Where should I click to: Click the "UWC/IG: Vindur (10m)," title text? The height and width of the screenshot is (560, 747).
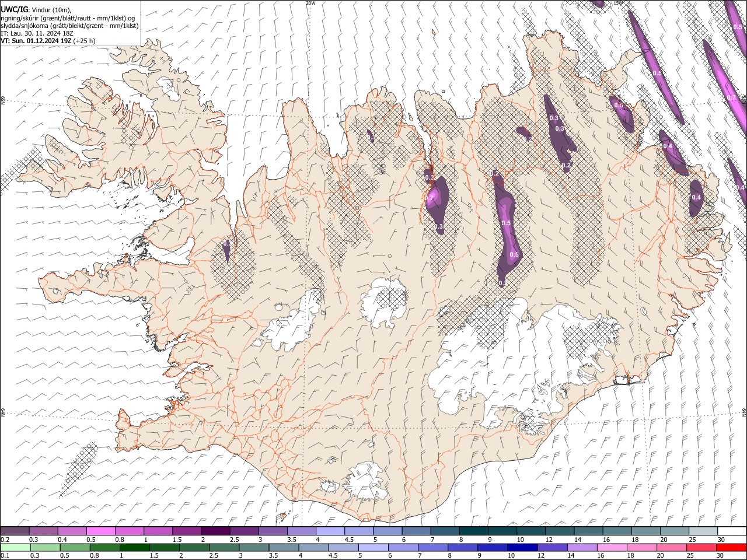point(36,10)
